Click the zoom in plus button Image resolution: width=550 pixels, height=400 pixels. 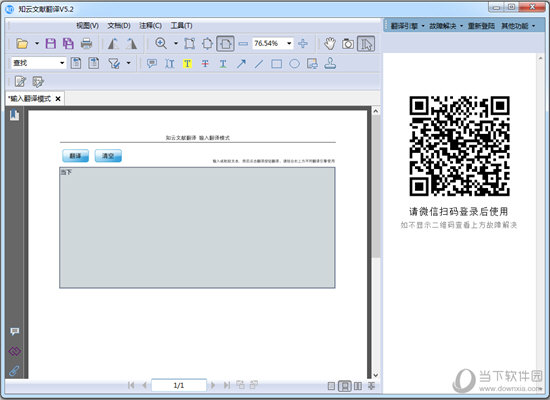(x=303, y=44)
